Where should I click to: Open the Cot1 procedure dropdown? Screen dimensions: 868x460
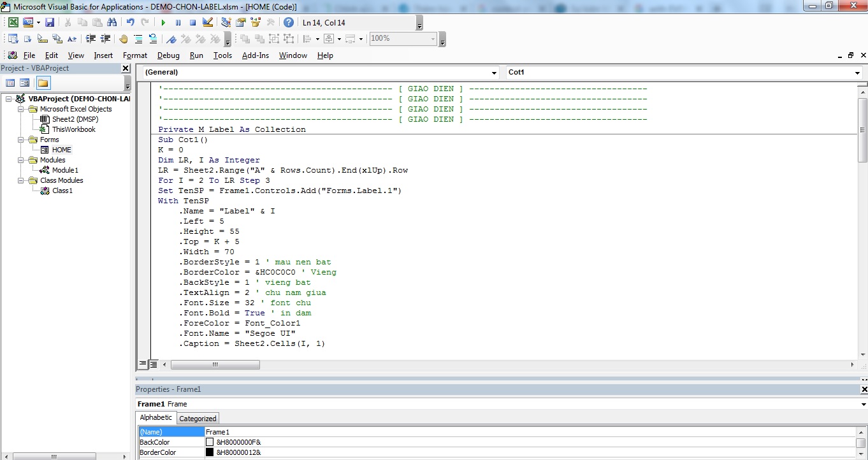coord(857,73)
